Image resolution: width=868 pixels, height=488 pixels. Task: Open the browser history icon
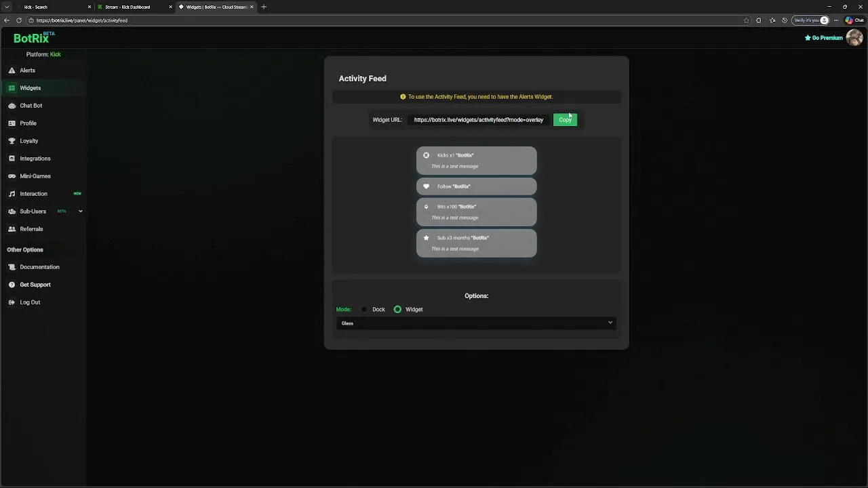[785, 20]
